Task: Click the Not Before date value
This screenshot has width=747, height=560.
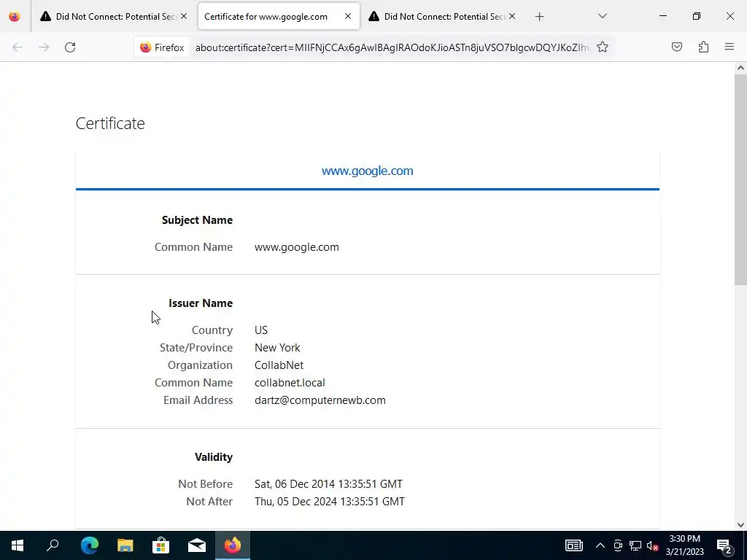Action: 328,484
